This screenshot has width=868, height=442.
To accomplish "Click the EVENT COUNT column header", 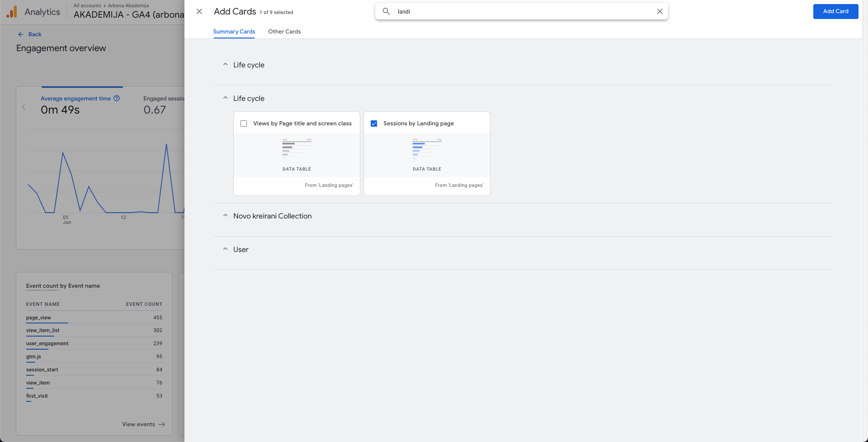I will 144,304.
